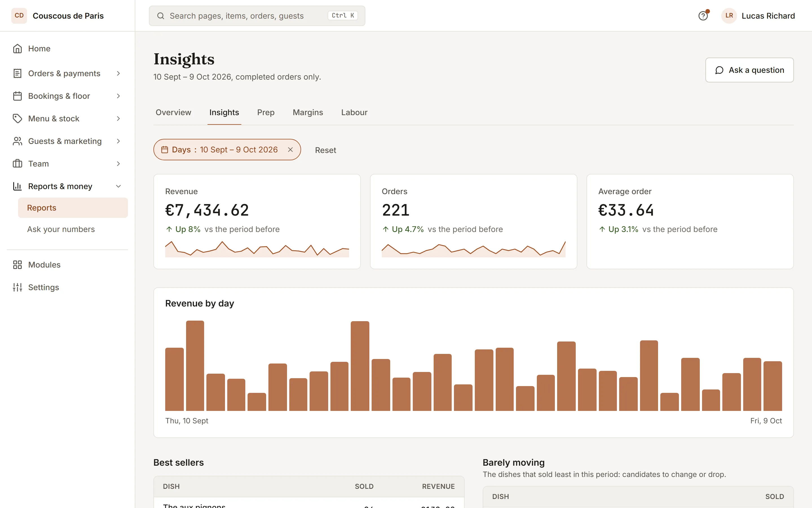Click Reset next to date filter
The image size is (812, 508).
325,150
